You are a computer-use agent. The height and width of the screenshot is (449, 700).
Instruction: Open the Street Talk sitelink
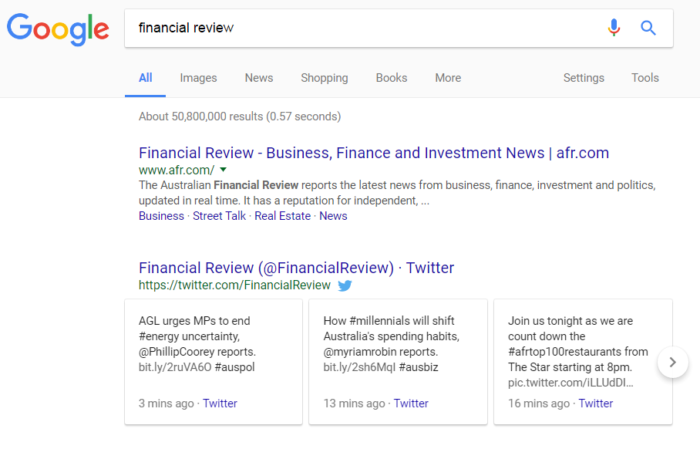click(x=219, y=216)
